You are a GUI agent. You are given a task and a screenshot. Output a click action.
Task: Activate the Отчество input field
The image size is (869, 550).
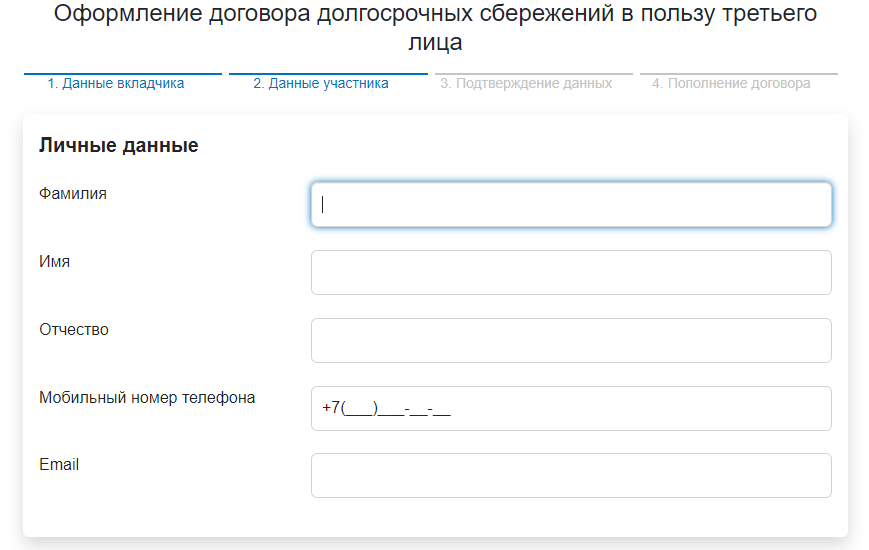tap(571, 340)
